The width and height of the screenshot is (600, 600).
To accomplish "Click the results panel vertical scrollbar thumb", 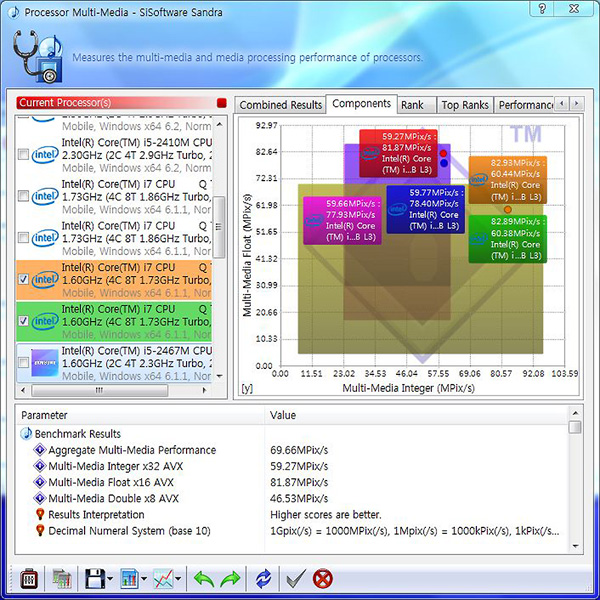I will pyautogui.click(x=575, y=427).
